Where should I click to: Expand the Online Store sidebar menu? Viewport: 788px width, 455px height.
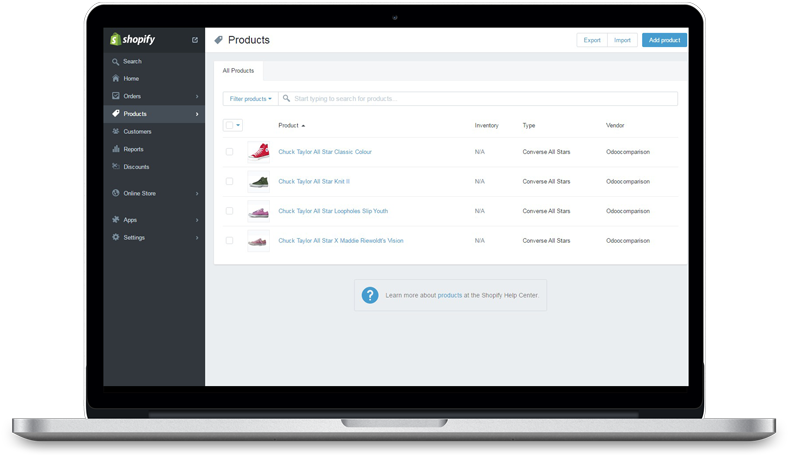pos(155,193)
